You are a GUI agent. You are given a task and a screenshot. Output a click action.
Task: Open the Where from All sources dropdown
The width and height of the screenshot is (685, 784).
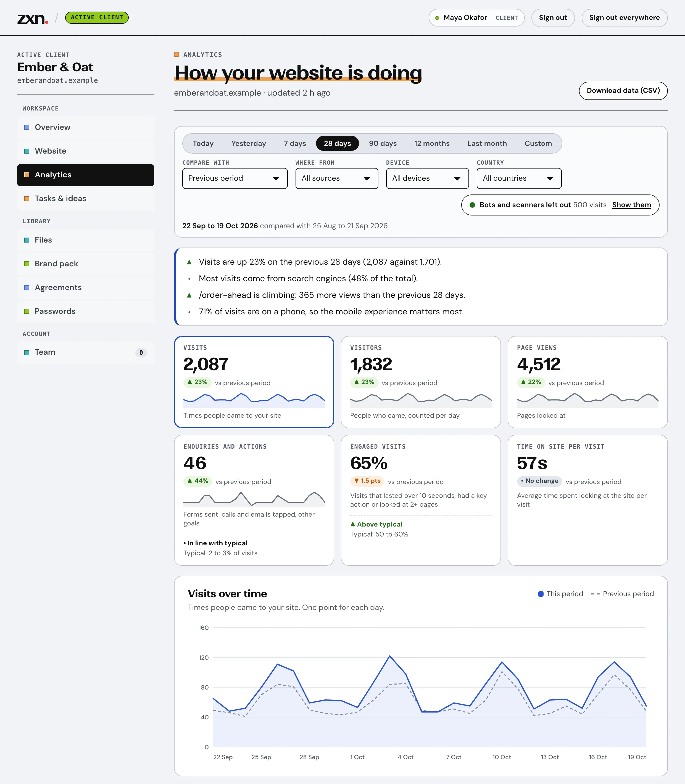tap(337, 178)
